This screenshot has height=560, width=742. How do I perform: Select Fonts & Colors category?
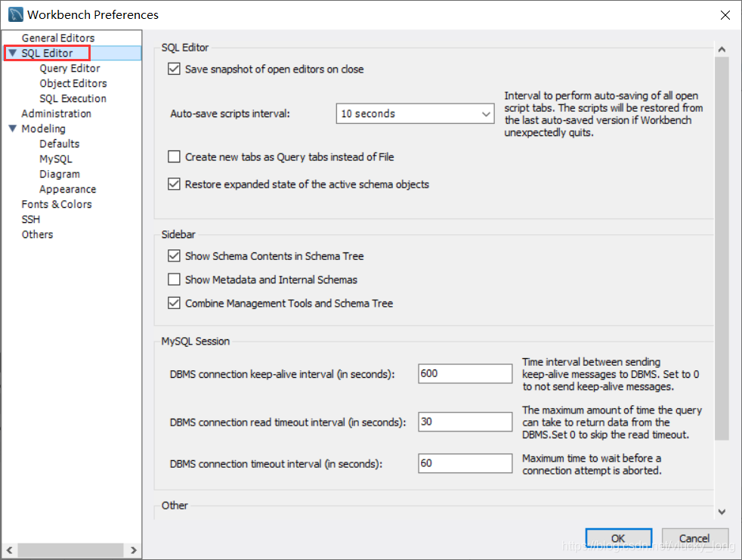pos(57,205)
